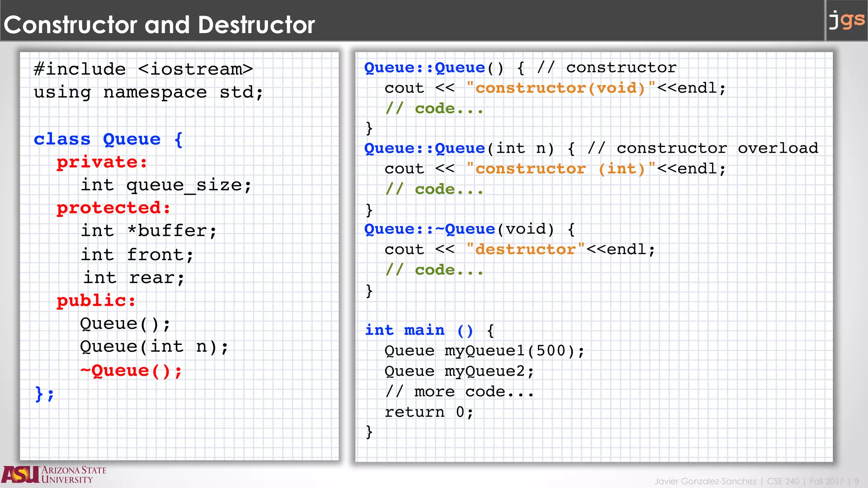Click 'CSE 240' in the footer
This screenshot has width=868, height=488.
(x=783, y=481)
